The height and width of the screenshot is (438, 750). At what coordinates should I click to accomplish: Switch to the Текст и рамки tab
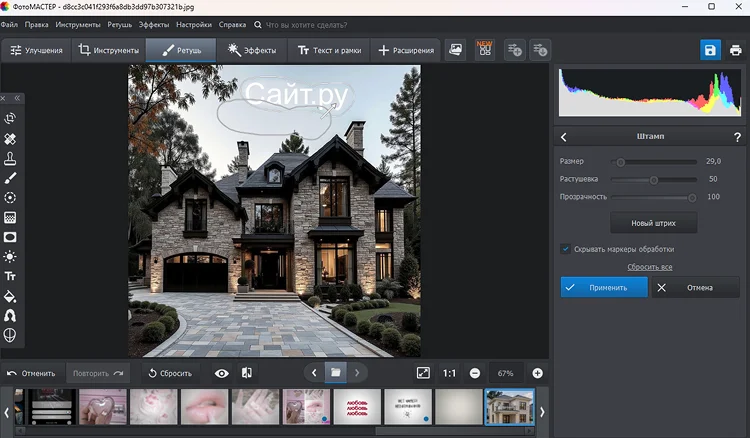[x=330, y=50]
